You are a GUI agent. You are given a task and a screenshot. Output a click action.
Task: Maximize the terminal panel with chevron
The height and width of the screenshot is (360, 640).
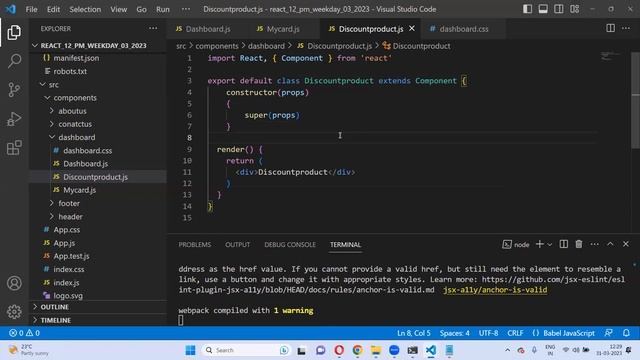tap(610, 244)
